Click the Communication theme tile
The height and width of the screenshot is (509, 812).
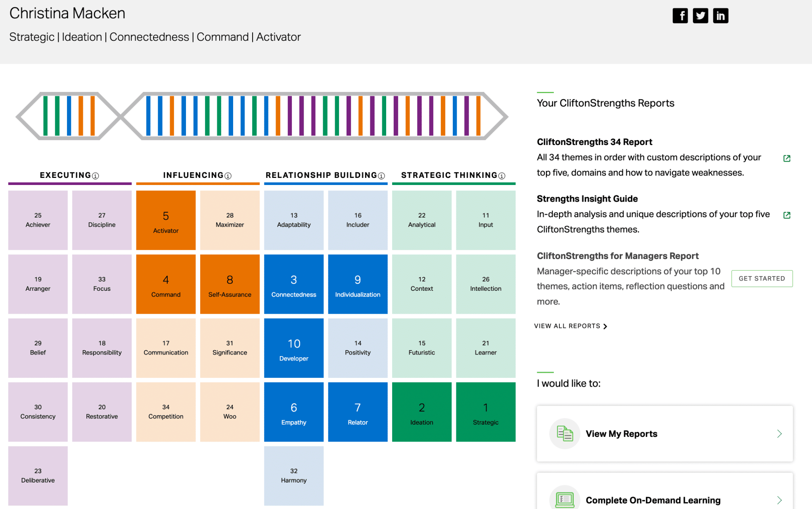(166, 348)
